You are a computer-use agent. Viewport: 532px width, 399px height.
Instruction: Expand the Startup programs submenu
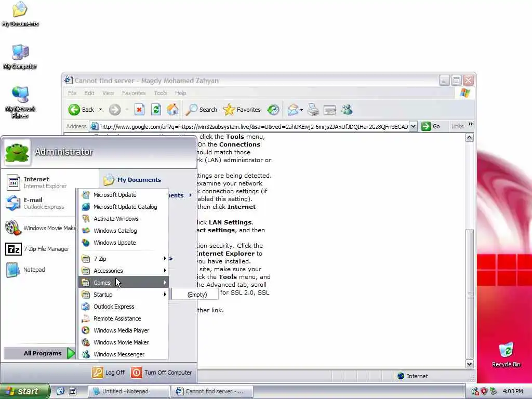click(124, 295)
